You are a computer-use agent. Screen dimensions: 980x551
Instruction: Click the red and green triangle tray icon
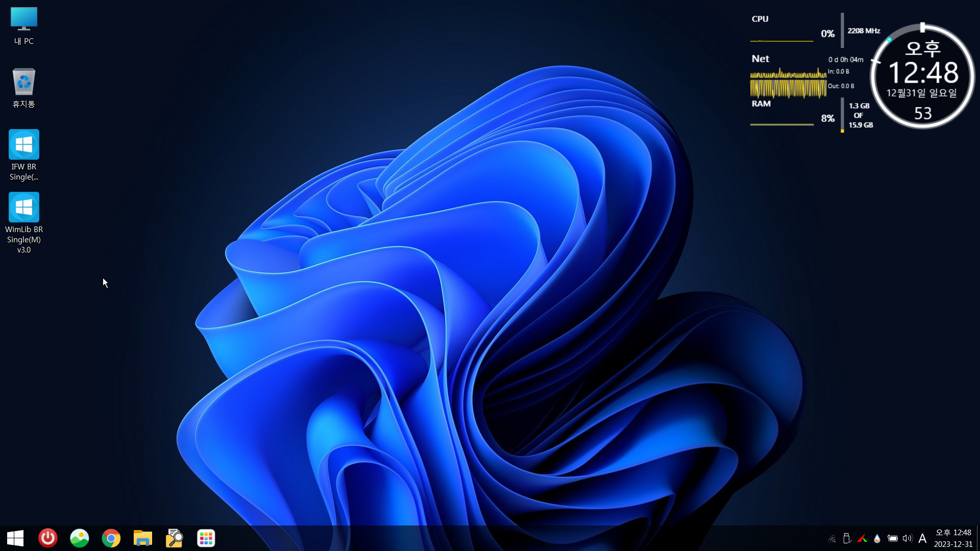862,538
